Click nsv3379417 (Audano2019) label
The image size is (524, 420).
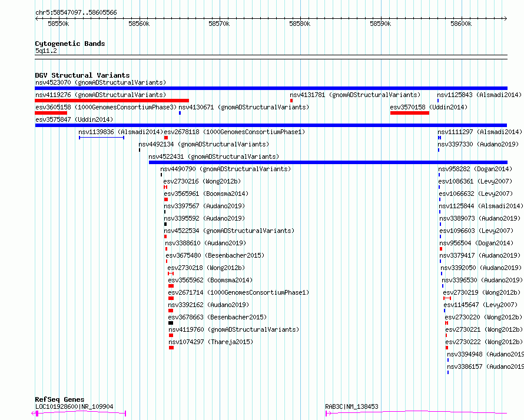(x=480, y=255)
